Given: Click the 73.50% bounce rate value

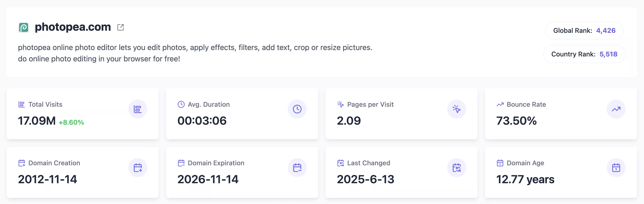Looking at the screenshot, I should (x=516, y=121).
